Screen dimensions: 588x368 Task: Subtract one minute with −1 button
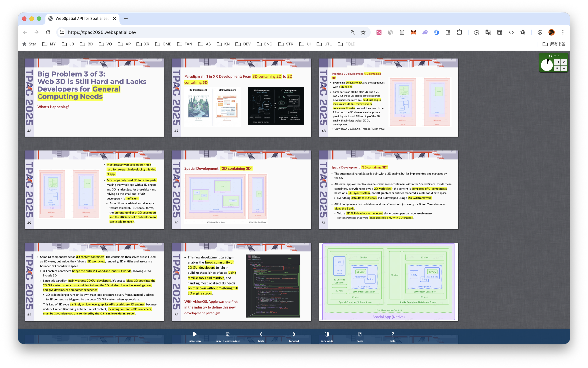(557, 62)
